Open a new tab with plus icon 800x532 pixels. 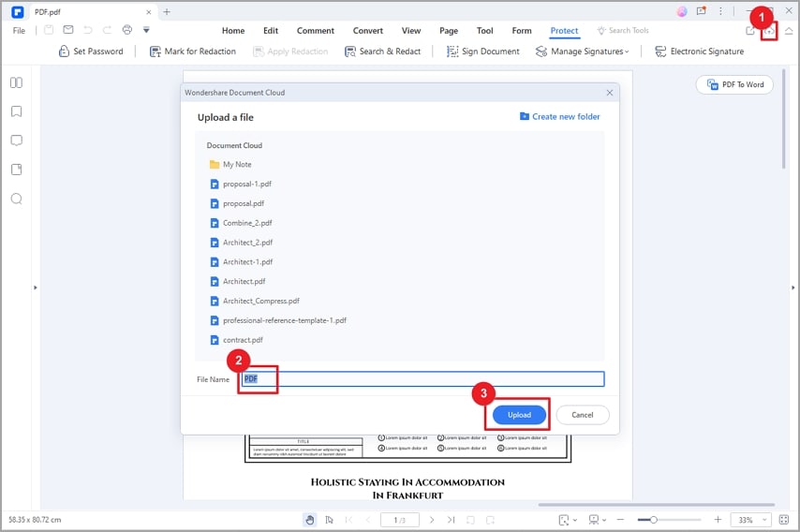click(167, 12)
